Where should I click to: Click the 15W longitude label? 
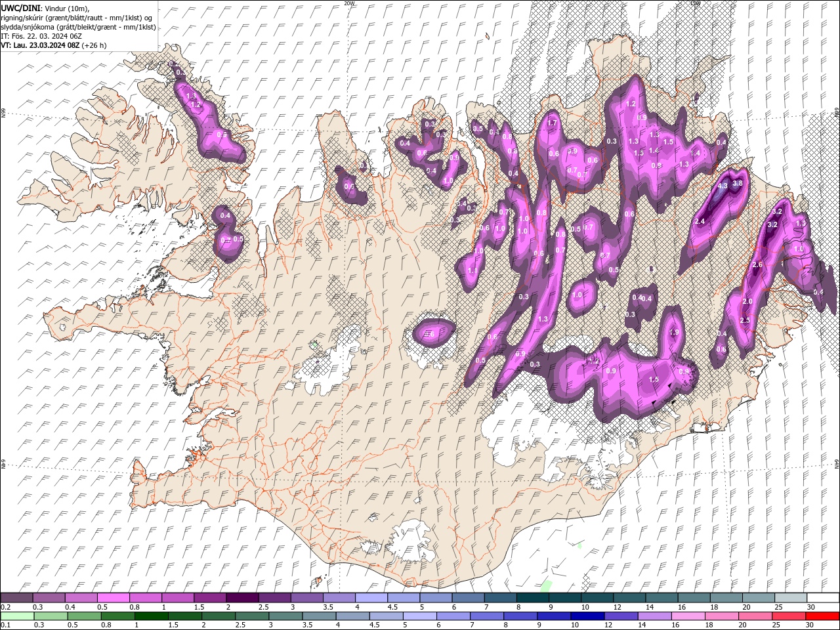(696, 3)
